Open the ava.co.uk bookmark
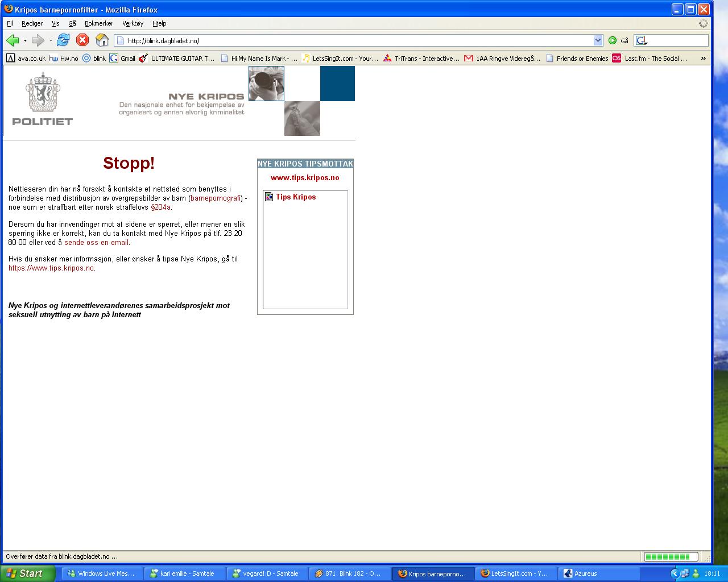 click(26, 58)
